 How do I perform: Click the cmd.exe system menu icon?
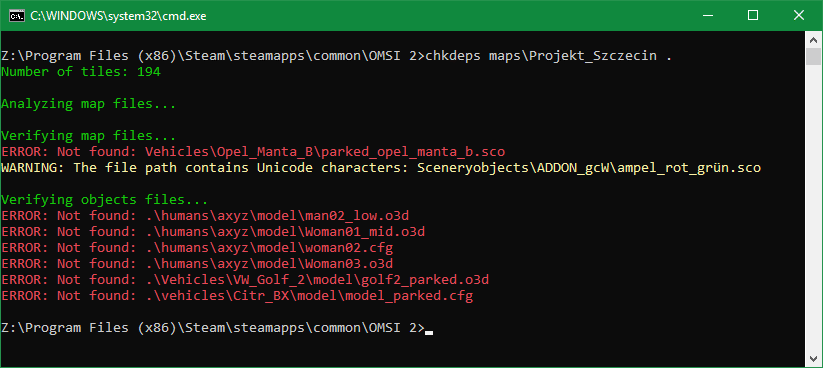pyautogui.click(x=17, y=16)
